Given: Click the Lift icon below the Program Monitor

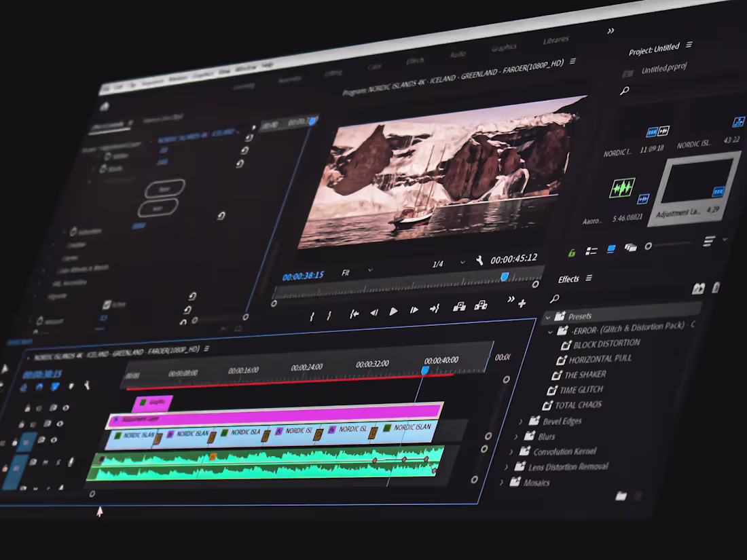Looking at the screenshot, I should 460,305.
